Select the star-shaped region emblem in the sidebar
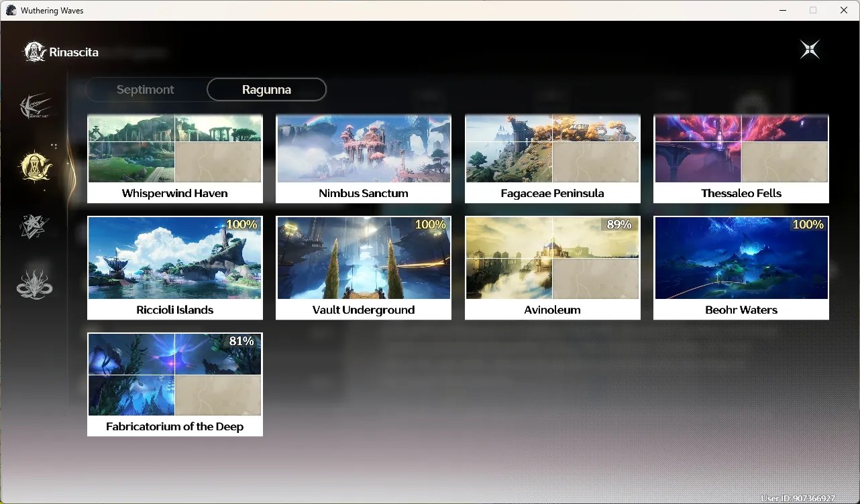Viewport: 860px width, 504px height. coord(34,226)
